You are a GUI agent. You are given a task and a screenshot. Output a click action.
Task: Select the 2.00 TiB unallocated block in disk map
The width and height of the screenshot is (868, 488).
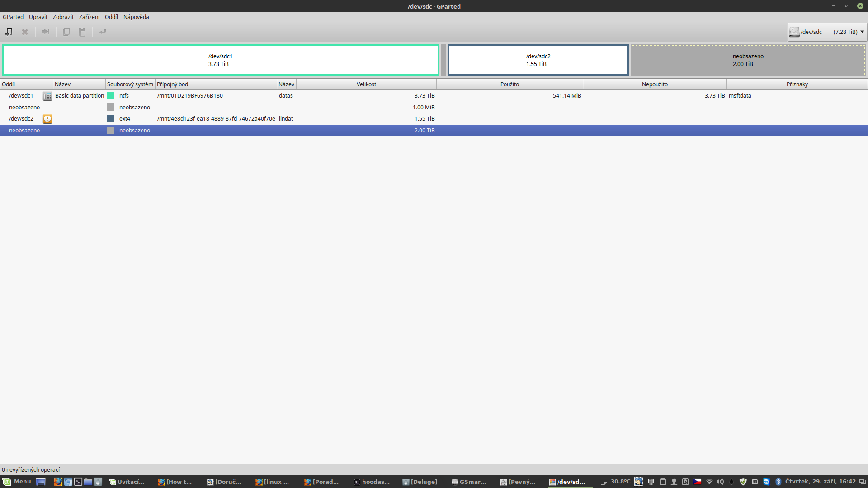748,60
